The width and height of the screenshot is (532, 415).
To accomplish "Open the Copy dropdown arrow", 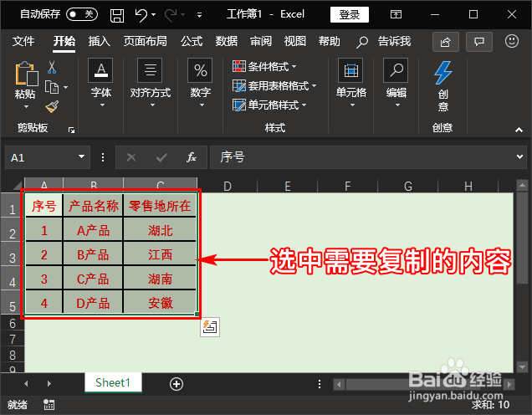I will coord(66,88).
